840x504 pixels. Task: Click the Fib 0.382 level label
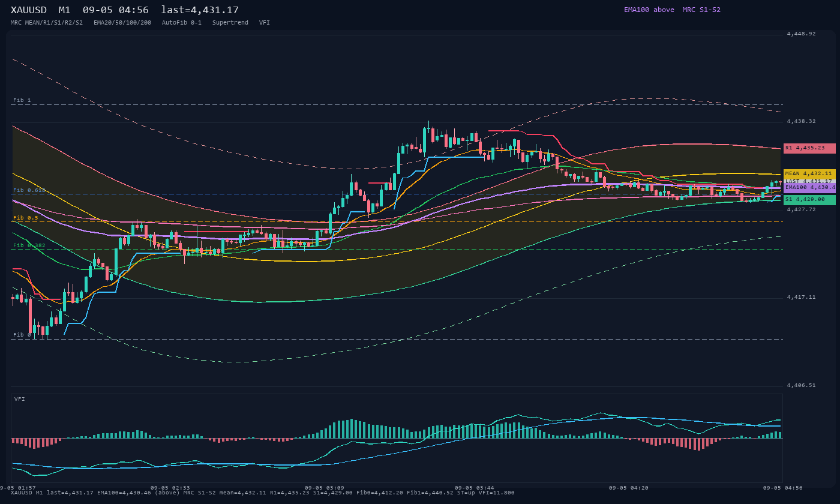coord(29,245)
